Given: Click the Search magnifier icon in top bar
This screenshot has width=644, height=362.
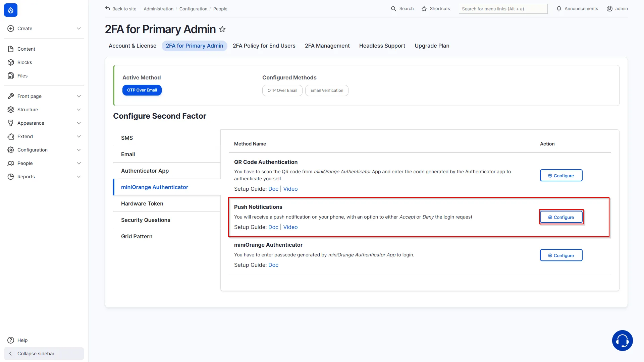Looking at the screenshot, I should pyautogui.click(x=393, y=9).
